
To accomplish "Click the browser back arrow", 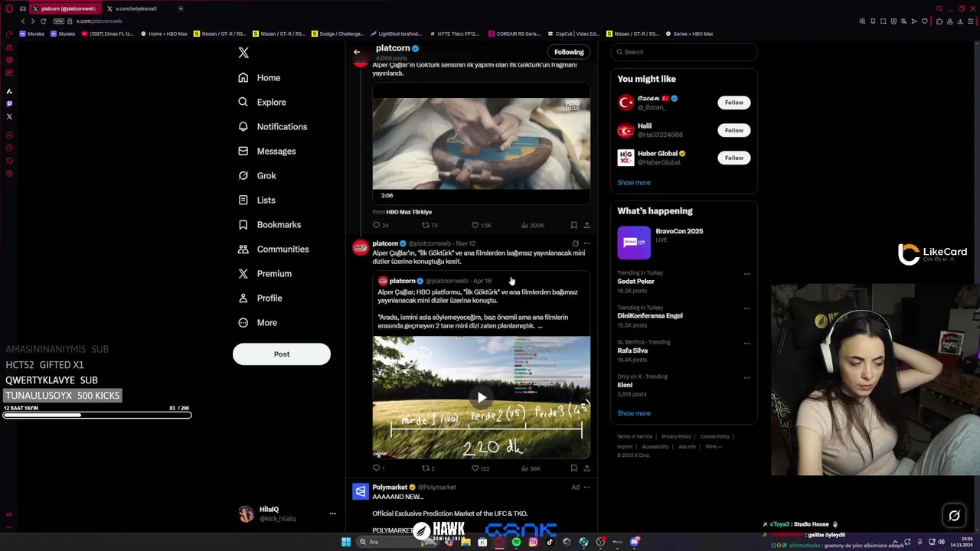I will (x=23, y=21).
